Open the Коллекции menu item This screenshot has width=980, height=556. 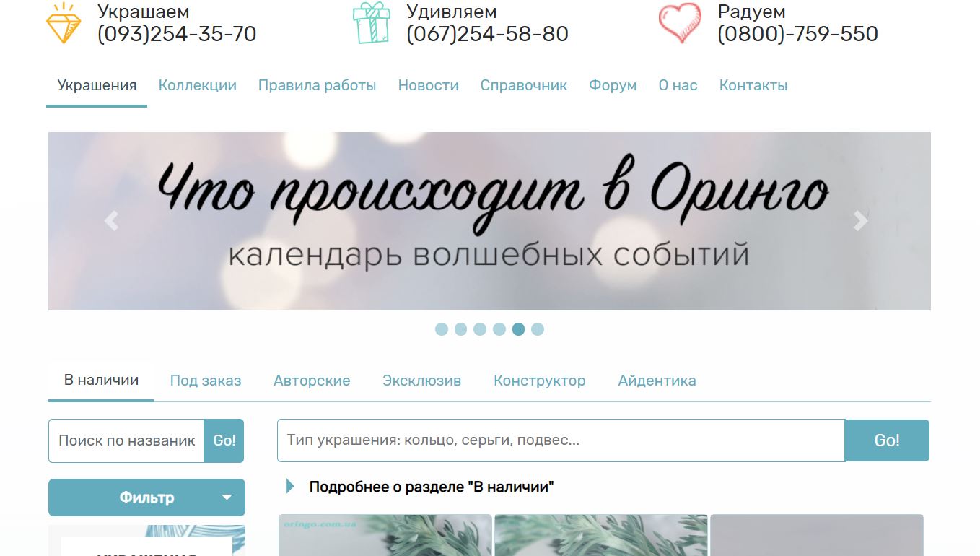click(198, 85)
